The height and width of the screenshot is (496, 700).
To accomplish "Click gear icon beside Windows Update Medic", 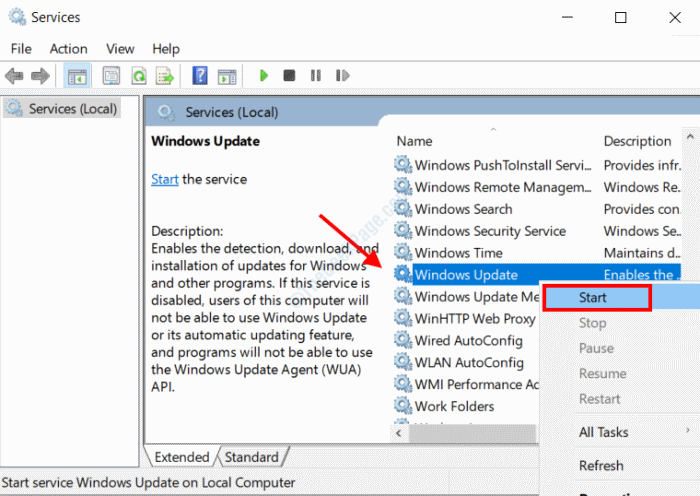I will tap(403, 296).
